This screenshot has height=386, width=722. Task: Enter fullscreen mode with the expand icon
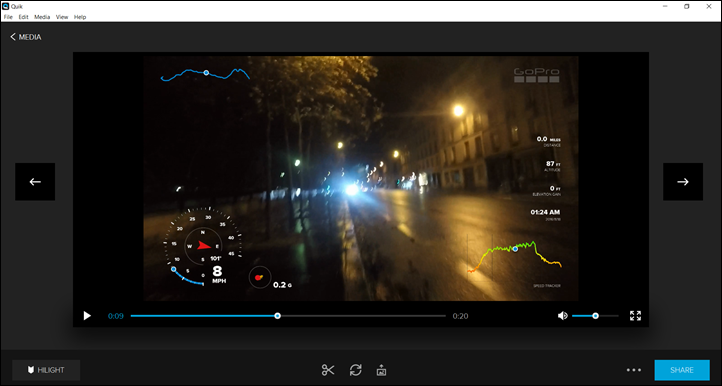[x=635, y=316]
